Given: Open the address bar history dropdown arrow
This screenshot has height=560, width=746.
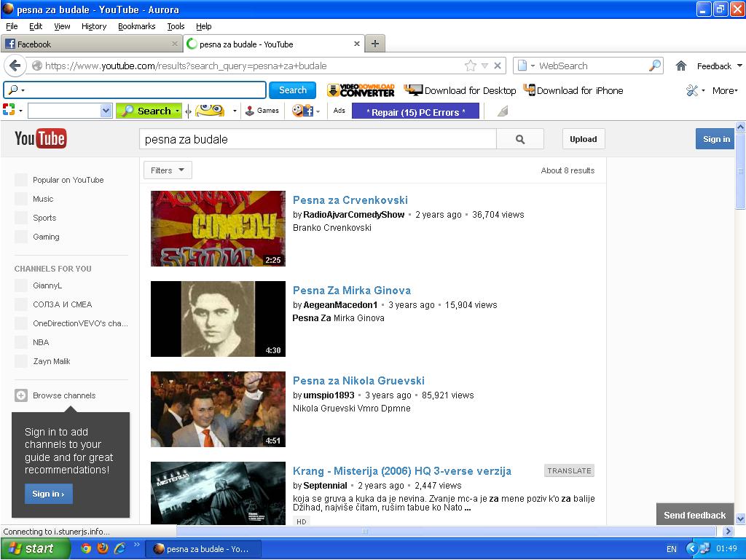Looking at the screenshot, I should click(484, 66).
